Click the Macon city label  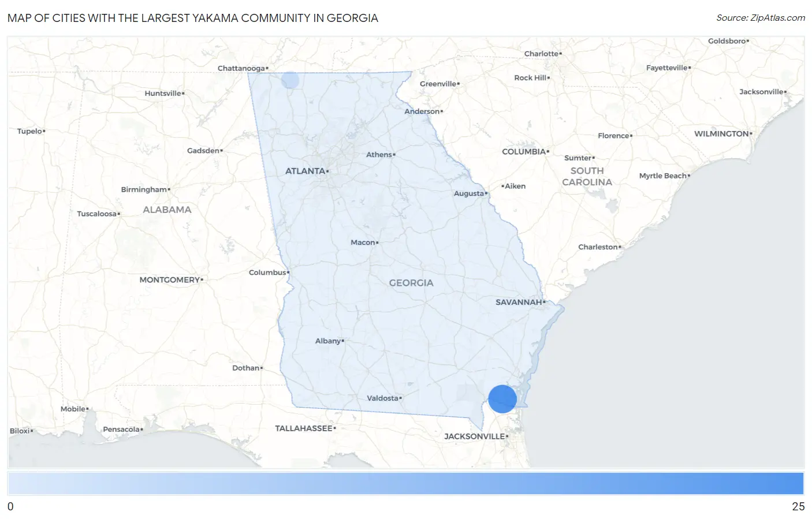pyautogui.click(x=363, y=242)
